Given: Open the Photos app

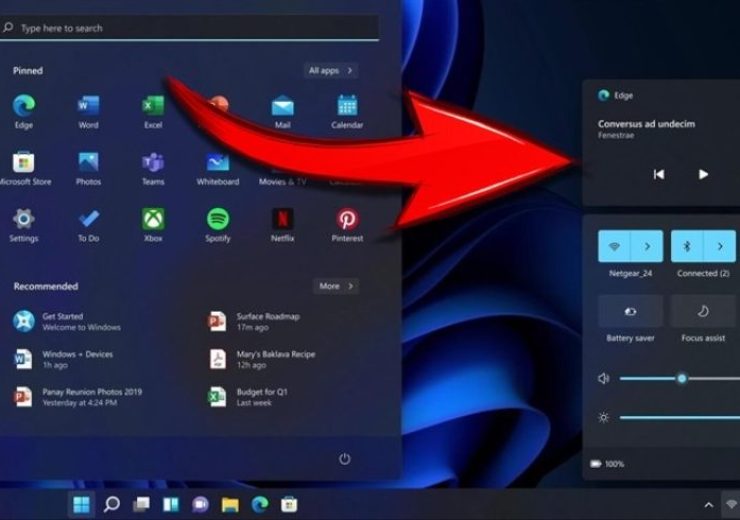Looking at the screenshot, I should click(x=88, y=168).
